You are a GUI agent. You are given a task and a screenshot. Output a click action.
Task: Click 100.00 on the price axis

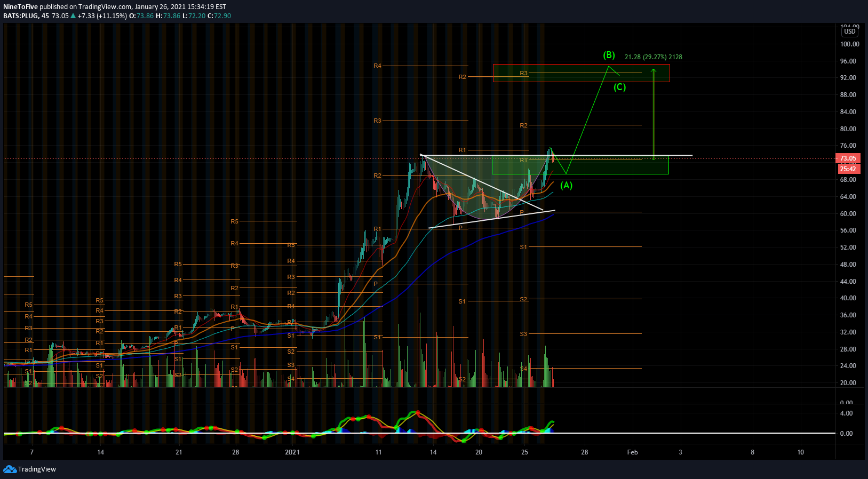(850, 44)
